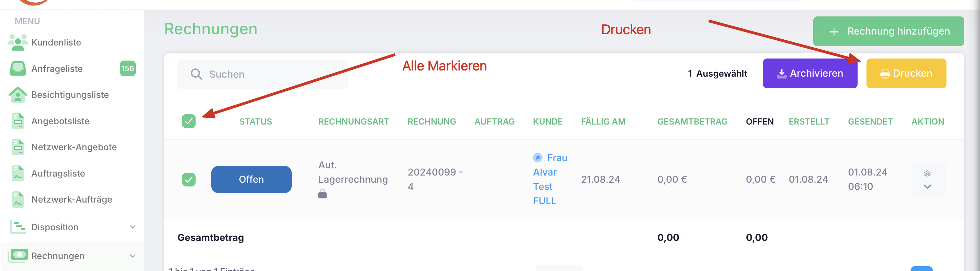
Task: Click the Archivieren button
Action: 810,74
